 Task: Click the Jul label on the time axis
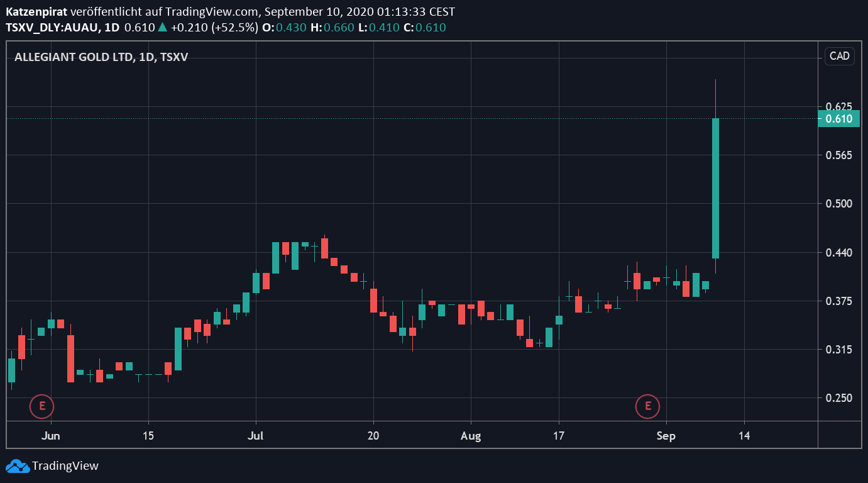[255, 436]
